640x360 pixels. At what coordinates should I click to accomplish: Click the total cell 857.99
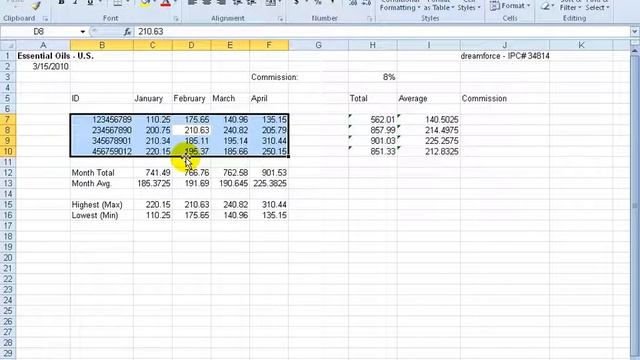(x=373, y=130)
